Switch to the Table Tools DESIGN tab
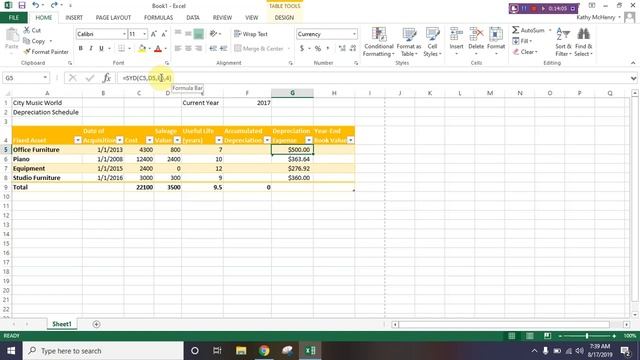Image resolution: width=640 pixels, height=360 pixels. tap(284, 18)
